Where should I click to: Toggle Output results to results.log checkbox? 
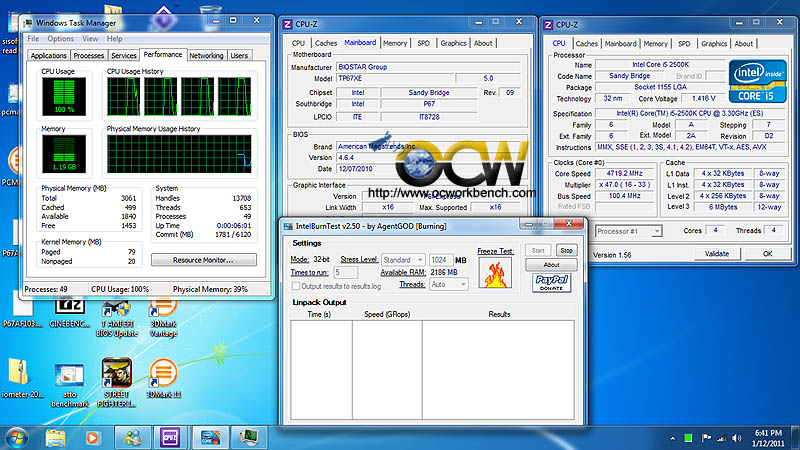click(x=295, y=286)
